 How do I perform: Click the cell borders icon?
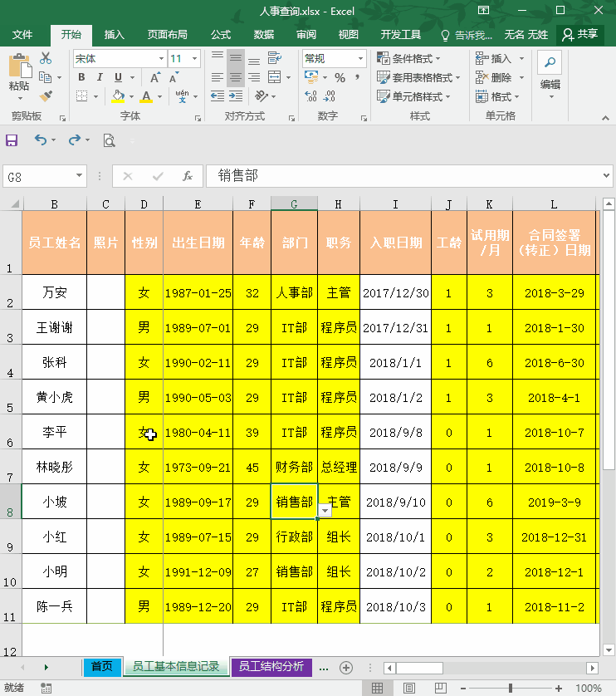click(81, 96)
